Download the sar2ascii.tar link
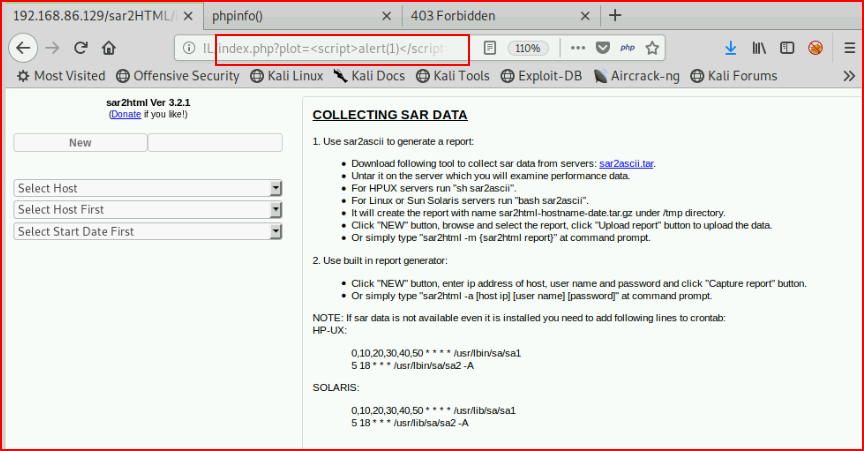This screenshot has height=451, width=864. [626, 164]
